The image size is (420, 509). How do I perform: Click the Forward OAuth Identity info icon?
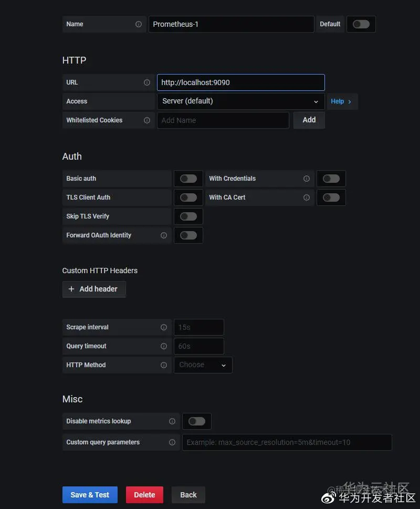164,235
